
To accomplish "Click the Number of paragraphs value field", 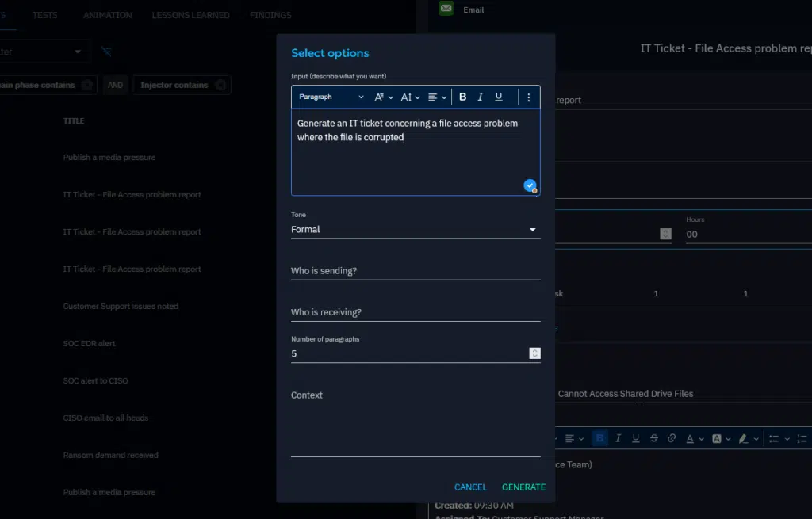I will click(x=404, y=353).
